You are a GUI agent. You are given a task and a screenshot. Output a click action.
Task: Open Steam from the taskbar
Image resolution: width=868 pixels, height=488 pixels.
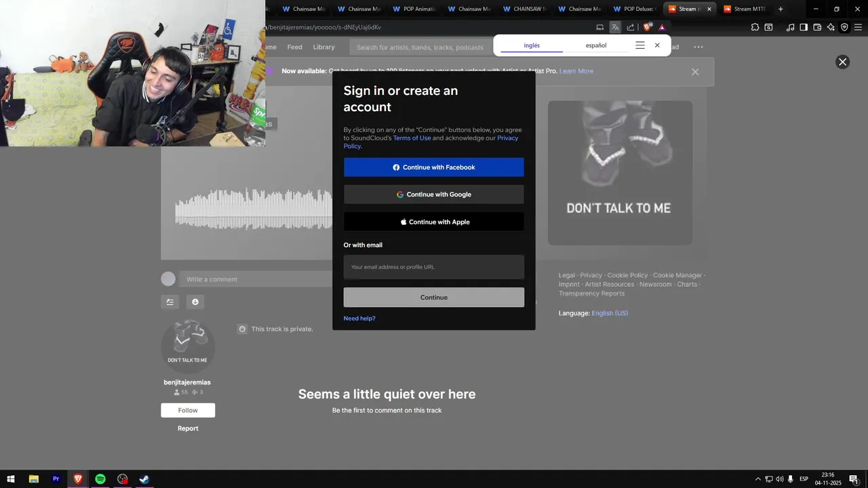click(x=144, y=479)
